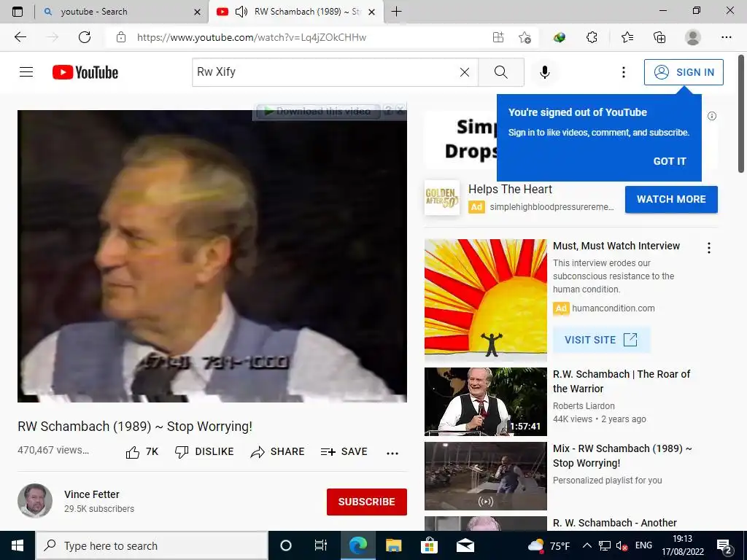Click the WATCH MORE ad button

[x=671, y=199]
